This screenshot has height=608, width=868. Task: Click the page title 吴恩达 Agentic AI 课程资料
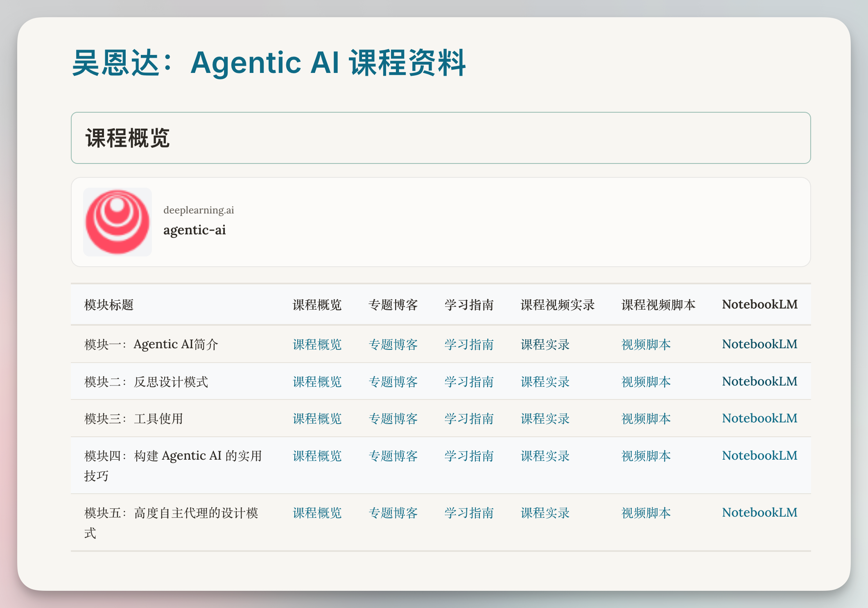click(x=269, y=63)
